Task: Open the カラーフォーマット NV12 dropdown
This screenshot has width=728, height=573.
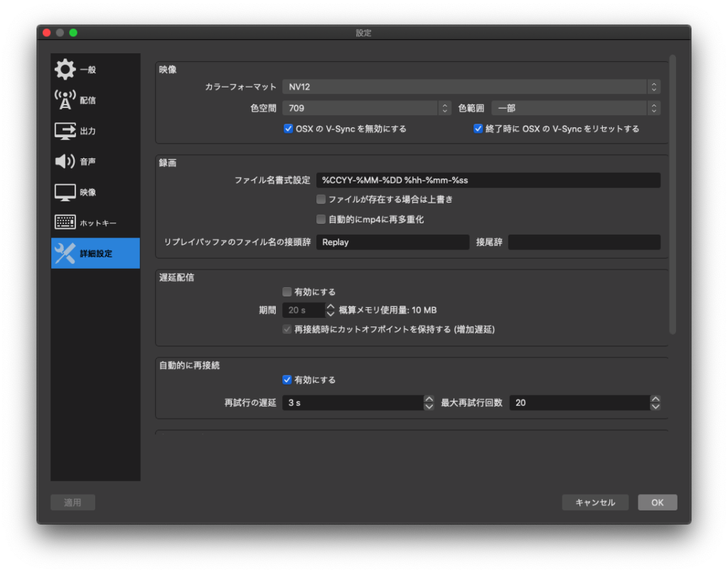Action: pyautogui.click(x=471, y=87)
